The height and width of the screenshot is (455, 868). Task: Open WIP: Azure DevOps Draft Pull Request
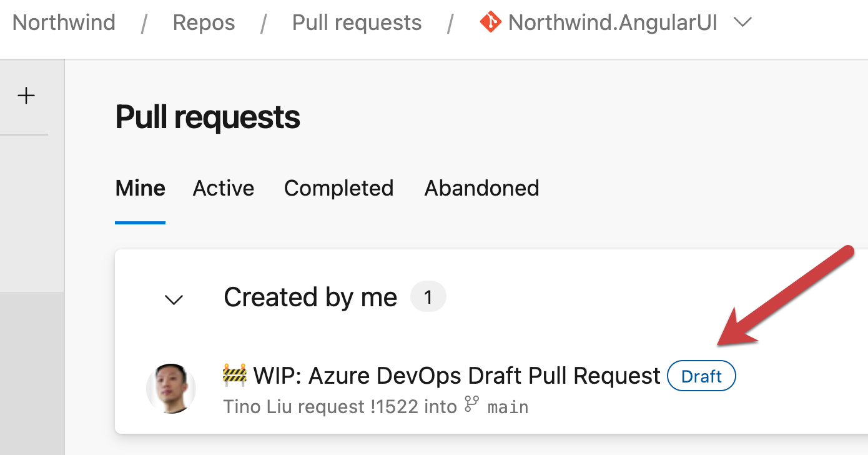click(456, 376)
